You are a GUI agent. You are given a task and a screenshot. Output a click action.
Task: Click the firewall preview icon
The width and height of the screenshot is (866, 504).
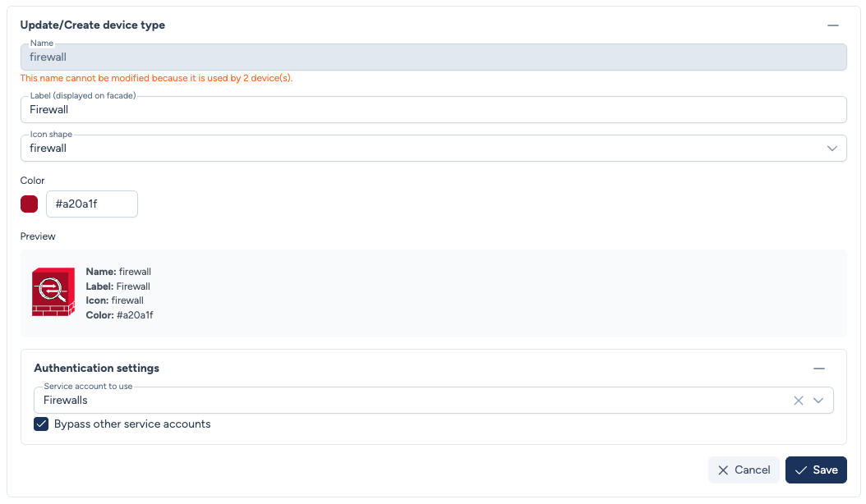[x=53, y=292]
